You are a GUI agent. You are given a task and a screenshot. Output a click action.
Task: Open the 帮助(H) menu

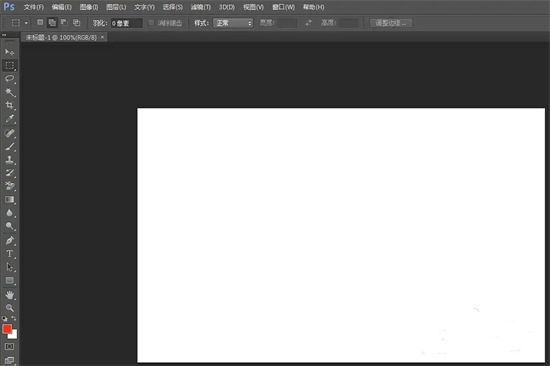click(314, 7)
